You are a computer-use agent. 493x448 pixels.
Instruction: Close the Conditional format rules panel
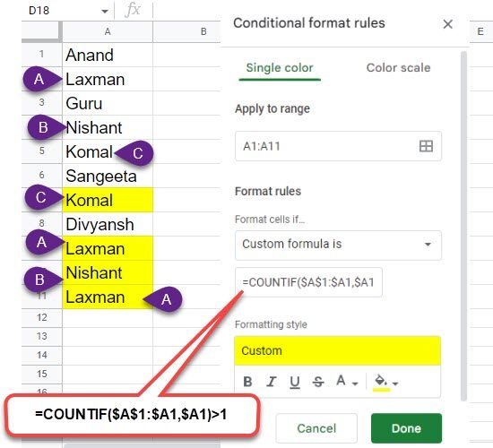point(447,24)
